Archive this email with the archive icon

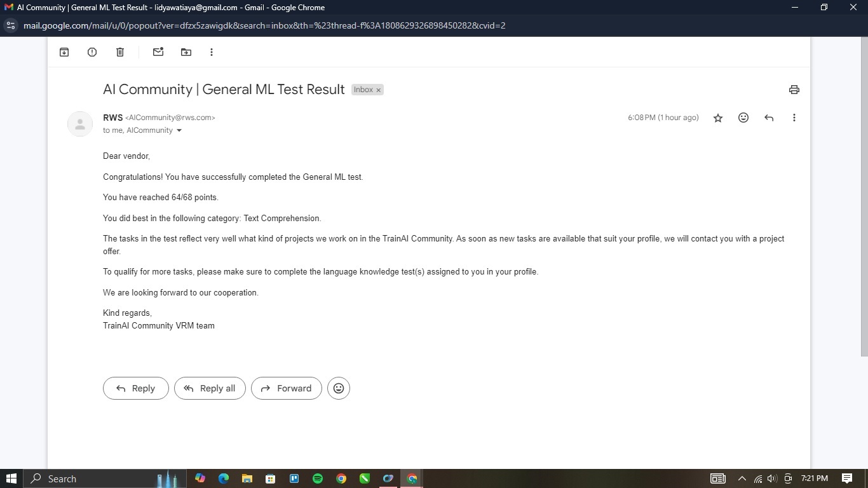(x=64, y=52)
